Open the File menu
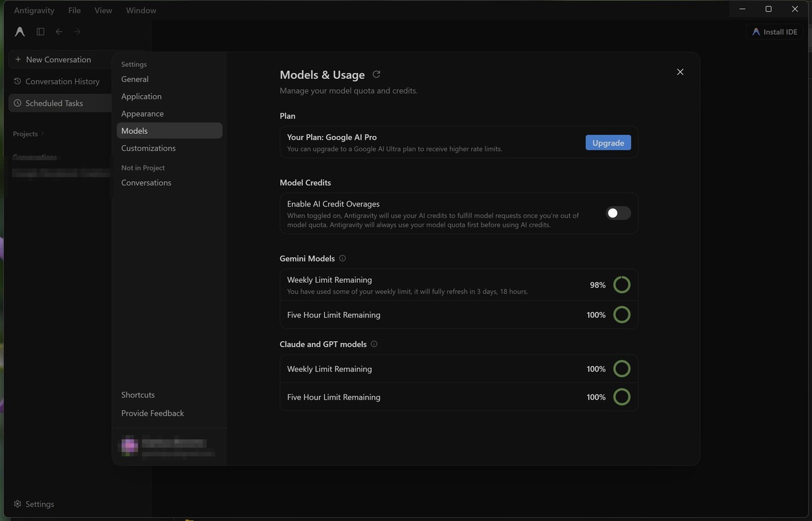812x521 pixels. point(74,10)
